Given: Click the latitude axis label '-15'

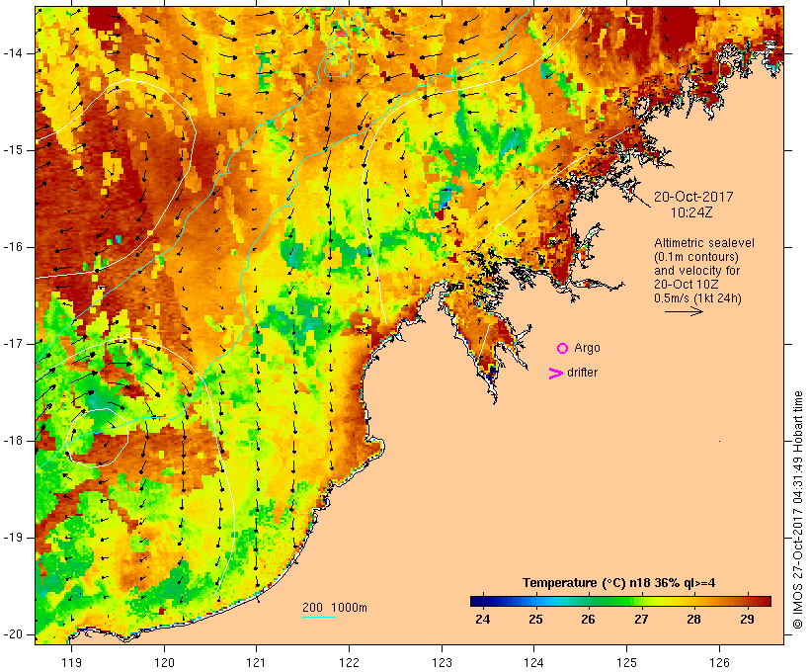Looking at the screenshot, I should (x=13, y=150).
